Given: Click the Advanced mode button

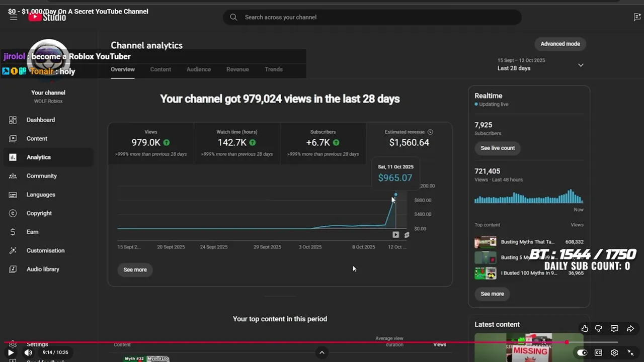Looking at the screenshot, I should pos(560,44).
